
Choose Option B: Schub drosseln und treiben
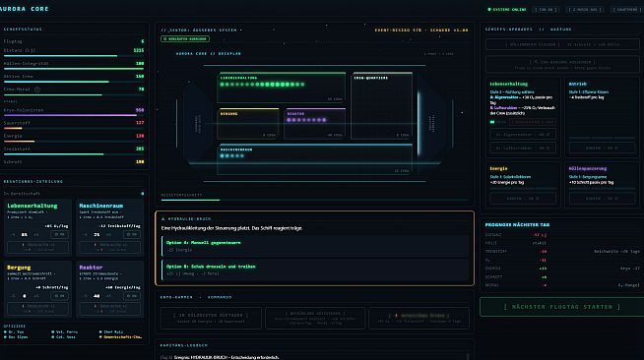(315, 270)
